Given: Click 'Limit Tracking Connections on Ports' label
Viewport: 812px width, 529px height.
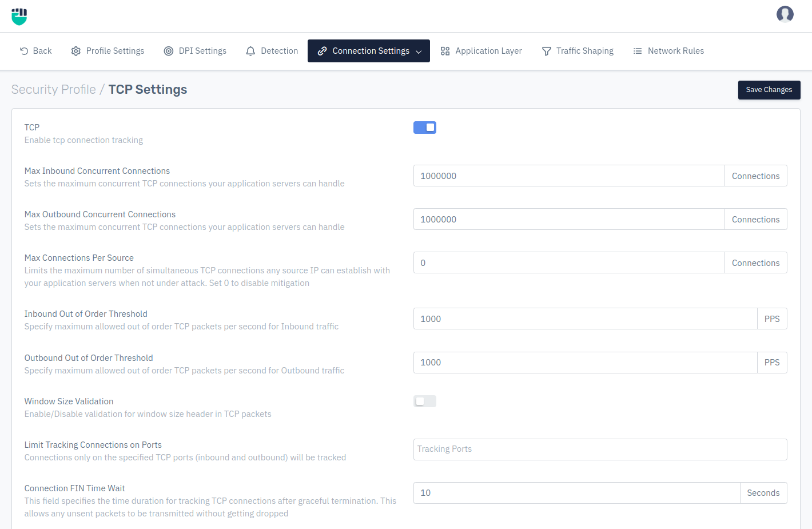Looking at the screenshot, I should pyautogui.click(x=93, y=445).
